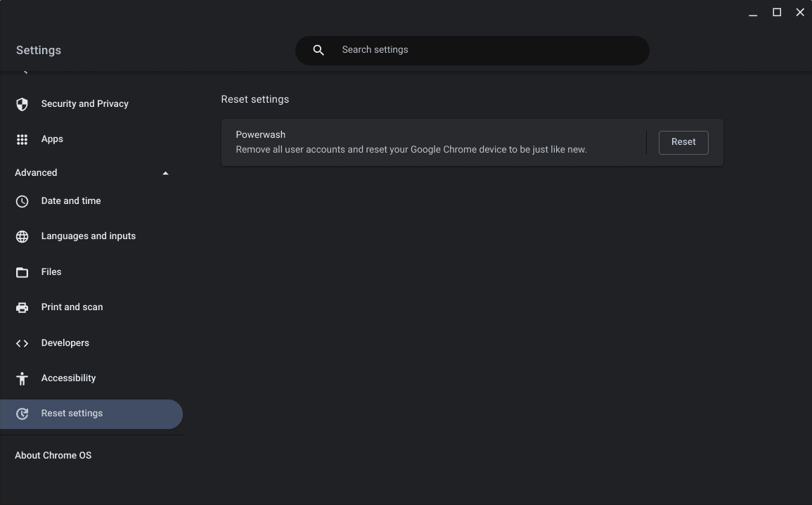This screenshot has height=505, width=812.
Task: Click the search magnifier icon
Action: [318, 49]
